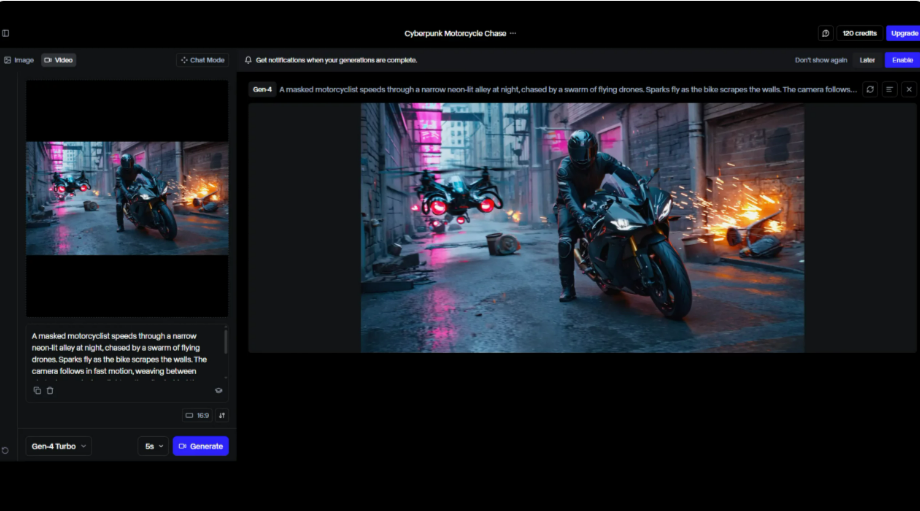Copy the prompt with the copy icon
The image size is (920, 511).
37,390
